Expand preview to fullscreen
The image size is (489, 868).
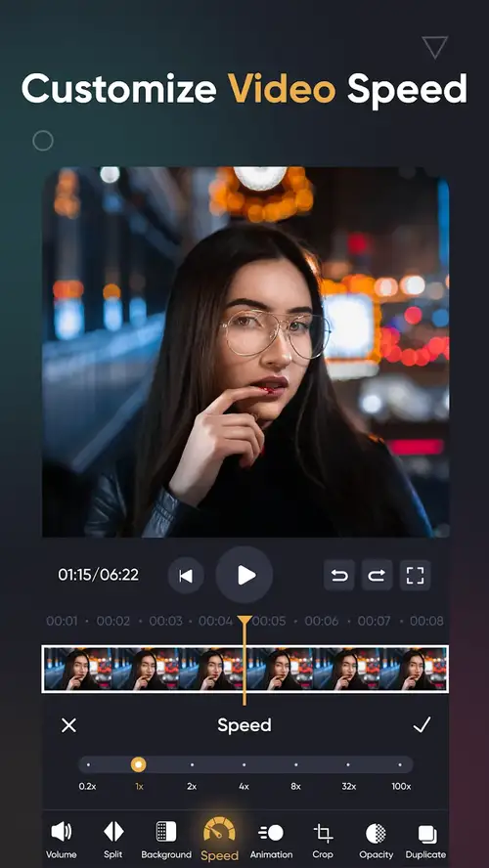click(x=415, y=576)
